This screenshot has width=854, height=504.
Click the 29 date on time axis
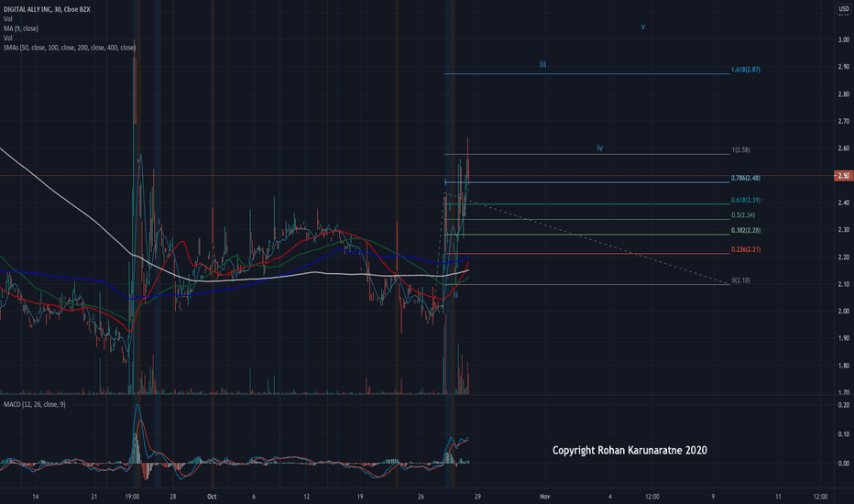[x=477, y=497]
